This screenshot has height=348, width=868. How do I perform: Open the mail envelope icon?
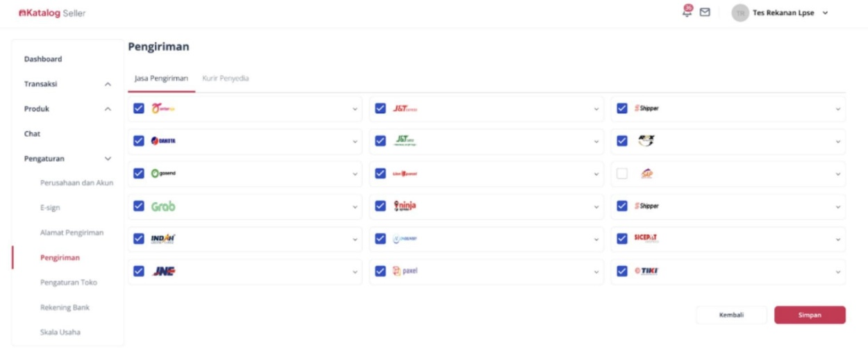click(x=705, y=13)
